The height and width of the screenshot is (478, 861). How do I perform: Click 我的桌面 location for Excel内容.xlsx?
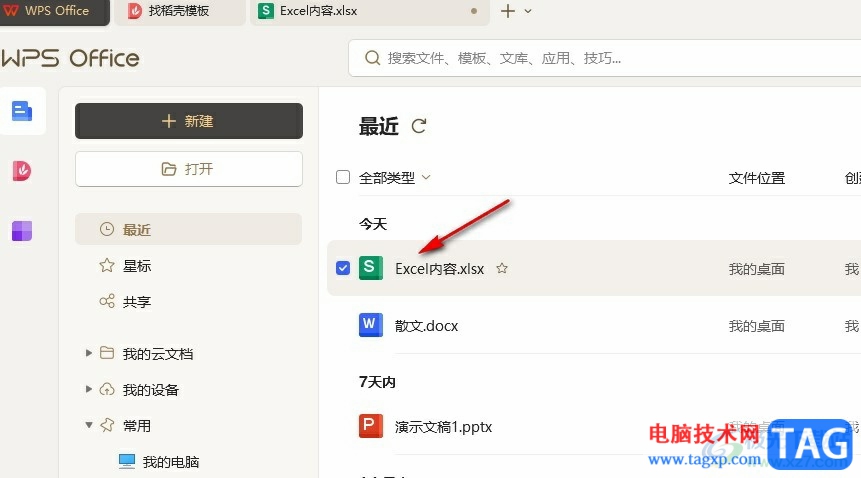coord(757,269)
